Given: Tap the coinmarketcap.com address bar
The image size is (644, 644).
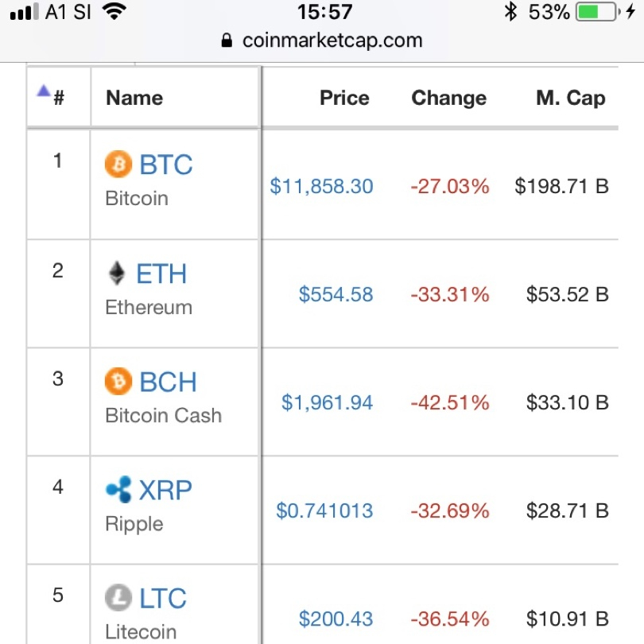Looking at the screenshot, I should 321,41.
